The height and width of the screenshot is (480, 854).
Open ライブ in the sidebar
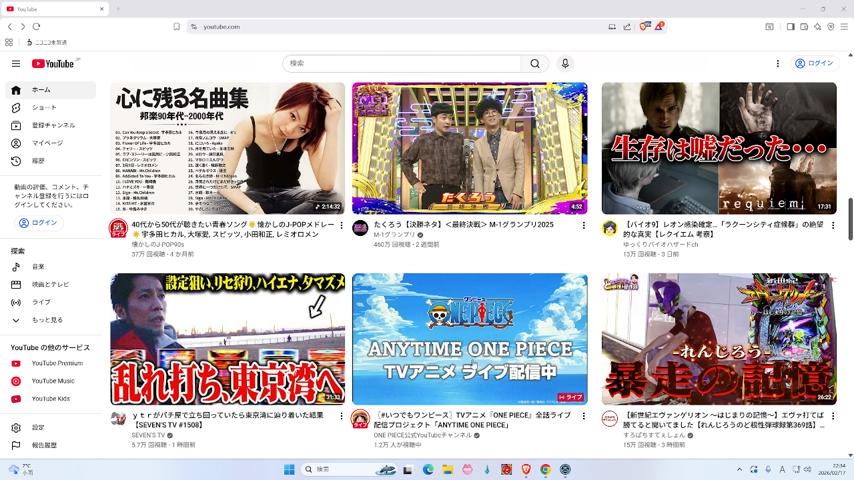click(51, 302)
